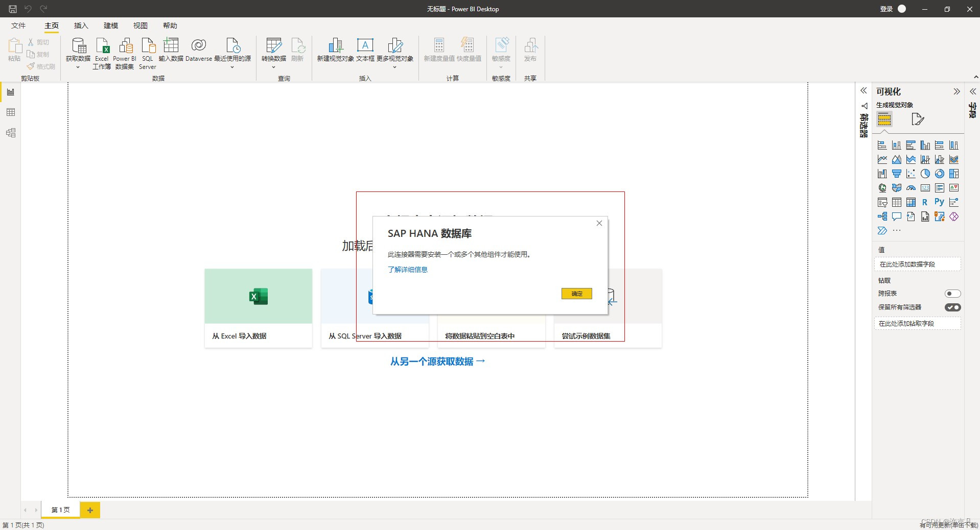Viewport: 980px width, 530px height.
Task: Show more visuals via the ellipsis
Action: 897,230
